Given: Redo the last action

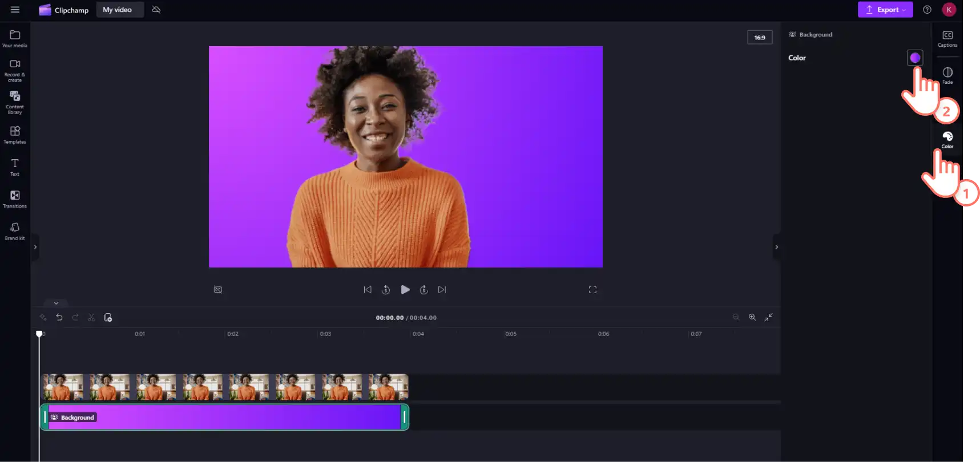Looking at the screenshot, I should (x=75, y=317).
